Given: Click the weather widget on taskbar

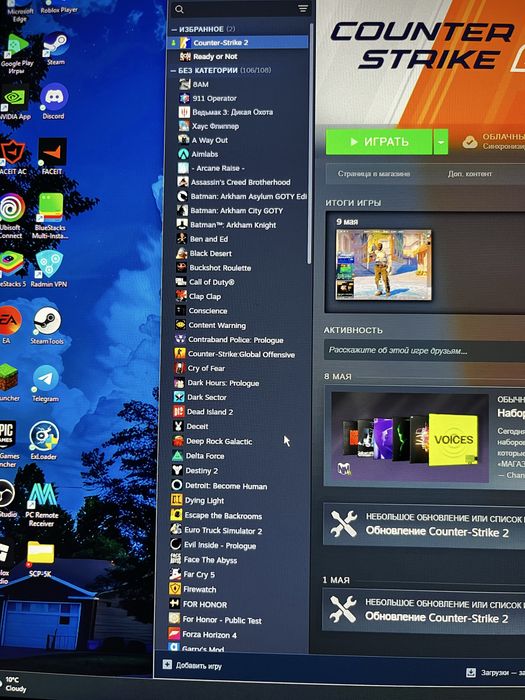Looking at the screenshot, I should [x=13, y=684].
